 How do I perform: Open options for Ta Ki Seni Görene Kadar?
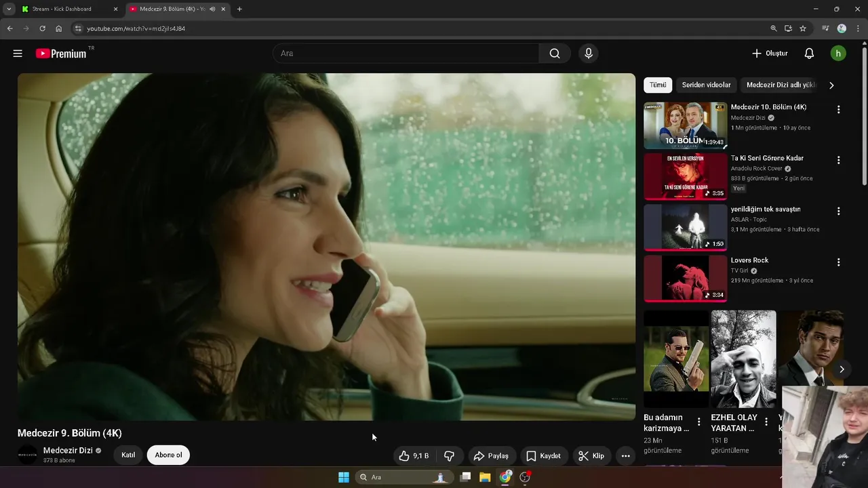838,160
